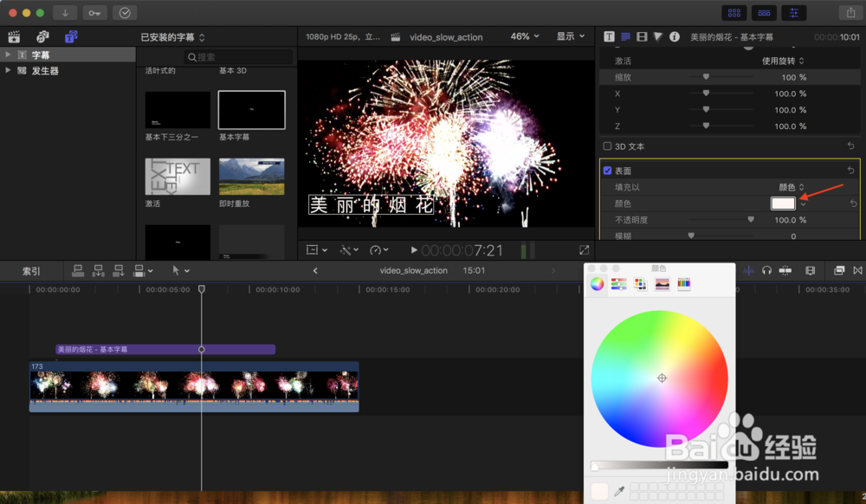Viewport: 866px width, 504px height.
Task: Toggle the timeline panel layout button
Action: 764,13
